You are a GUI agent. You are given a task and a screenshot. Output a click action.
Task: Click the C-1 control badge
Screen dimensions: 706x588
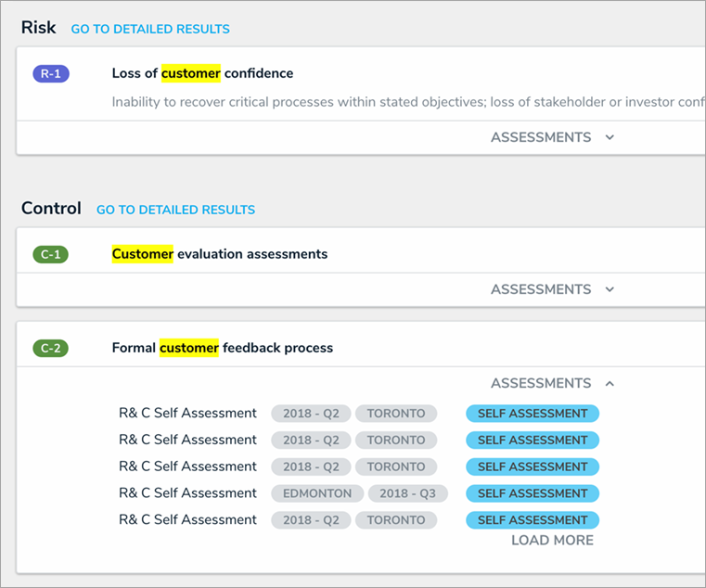click(50, 254)
